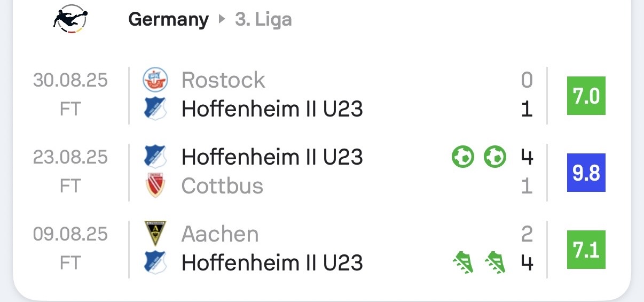Click the first green assist boot icon
The image size is (644, 302).
coord(463,263)
